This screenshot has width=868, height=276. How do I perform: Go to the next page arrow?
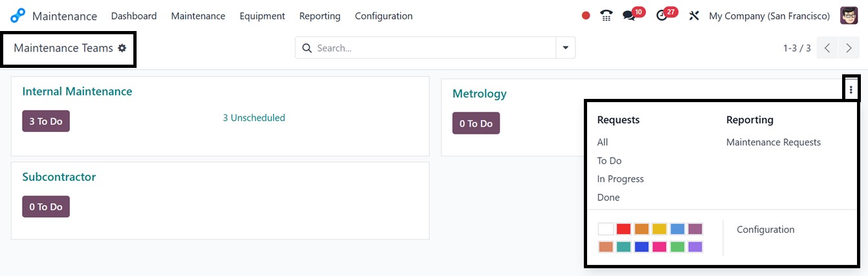pyautogui.click(x=849, y=48)
